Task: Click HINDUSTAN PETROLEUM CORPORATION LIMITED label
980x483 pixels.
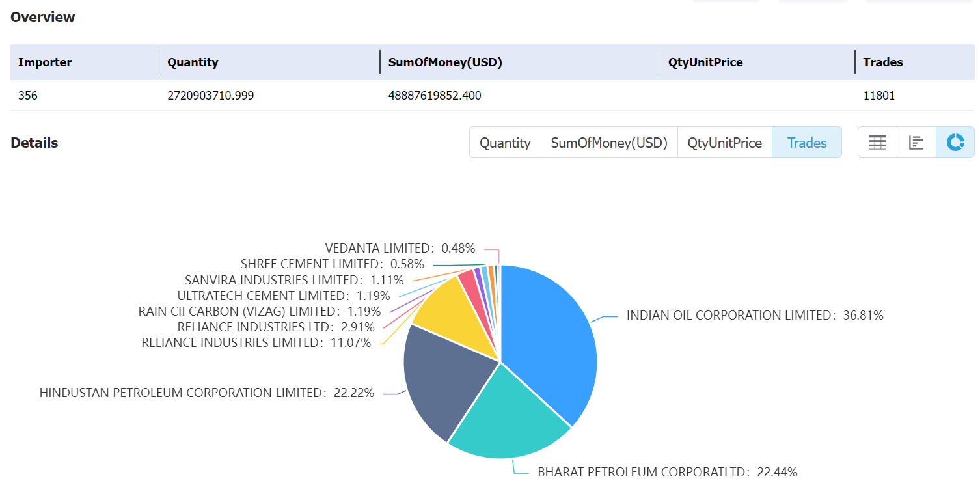Action: 207,393
